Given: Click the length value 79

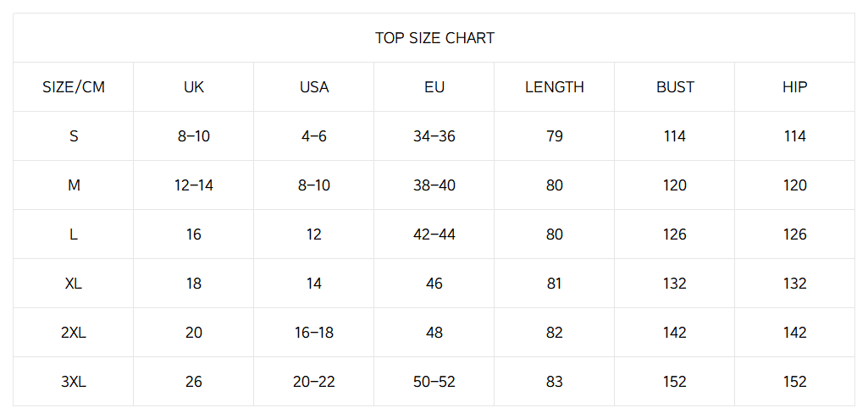Looking at the screenshot, I should (555, 136).
